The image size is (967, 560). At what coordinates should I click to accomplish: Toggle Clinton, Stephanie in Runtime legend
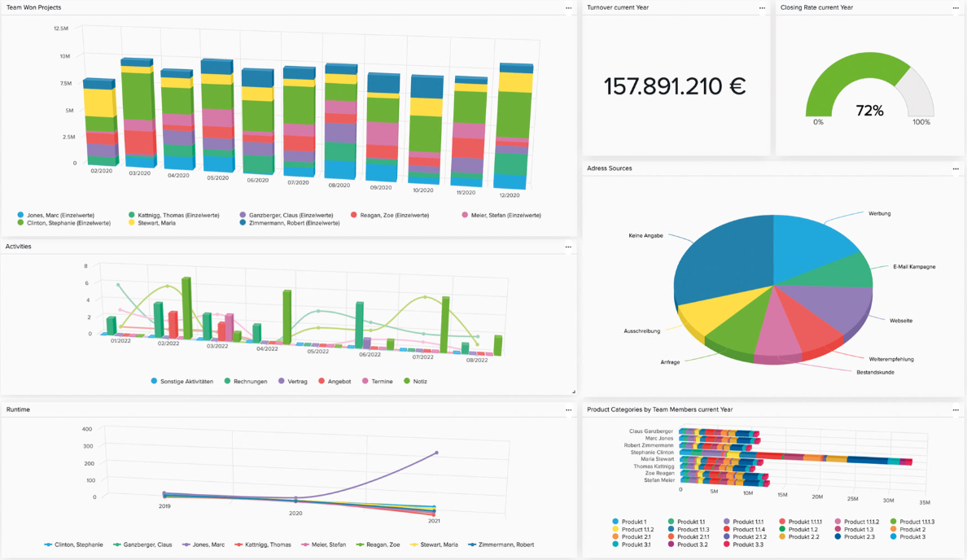click(74, 545)
